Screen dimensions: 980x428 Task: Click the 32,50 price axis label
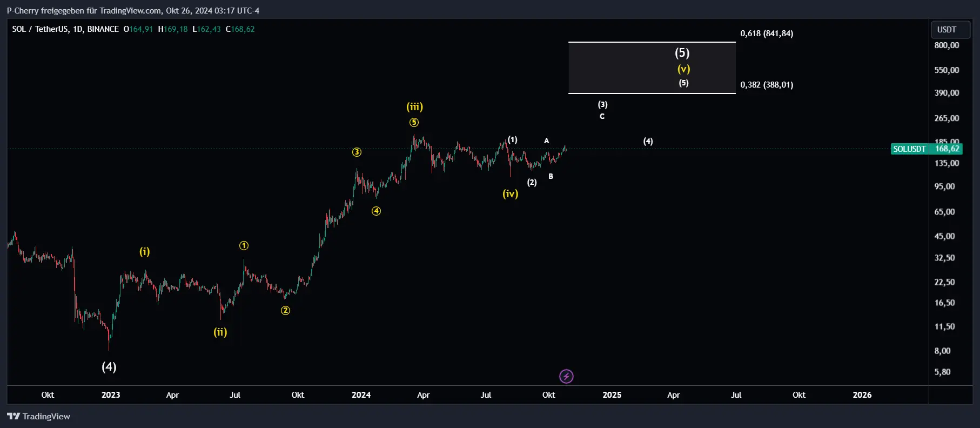945,258
